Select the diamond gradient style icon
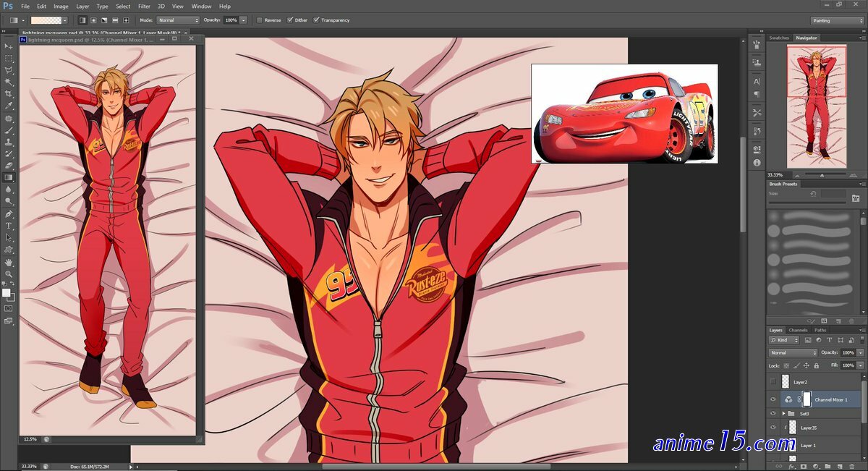The height and width of the screenshot is (471, 868). (x=127, y=20)
